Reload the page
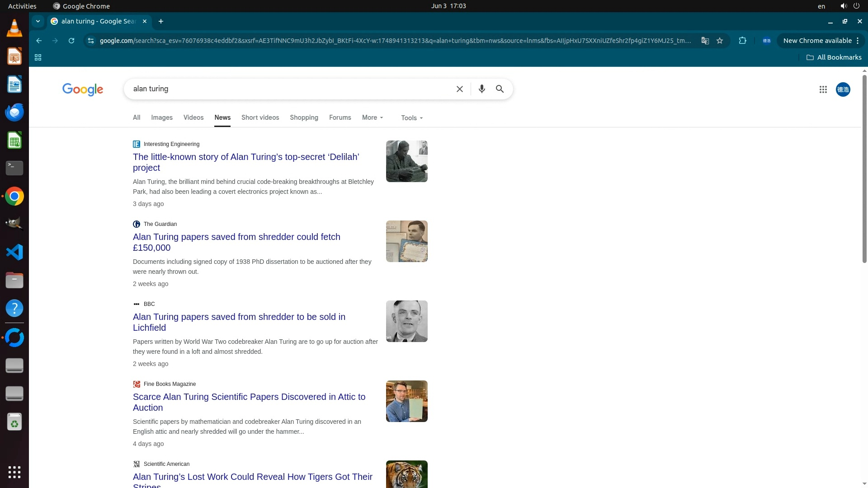The width and height of the screenshot is (868, 488). 71,41
